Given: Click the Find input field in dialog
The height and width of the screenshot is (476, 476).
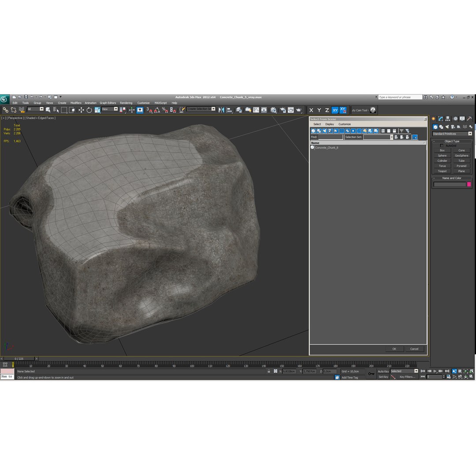Looking at the screenshot, I should [330, 137].
